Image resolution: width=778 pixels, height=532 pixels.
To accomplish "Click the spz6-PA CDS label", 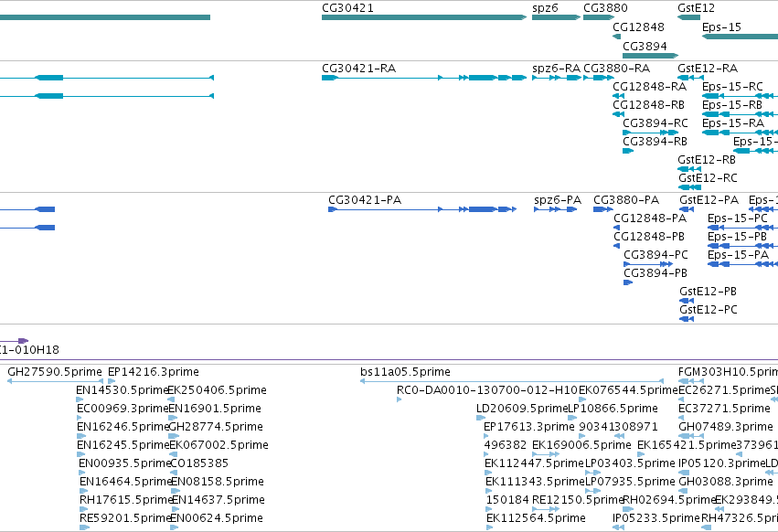I will click(x=557, y=200).
